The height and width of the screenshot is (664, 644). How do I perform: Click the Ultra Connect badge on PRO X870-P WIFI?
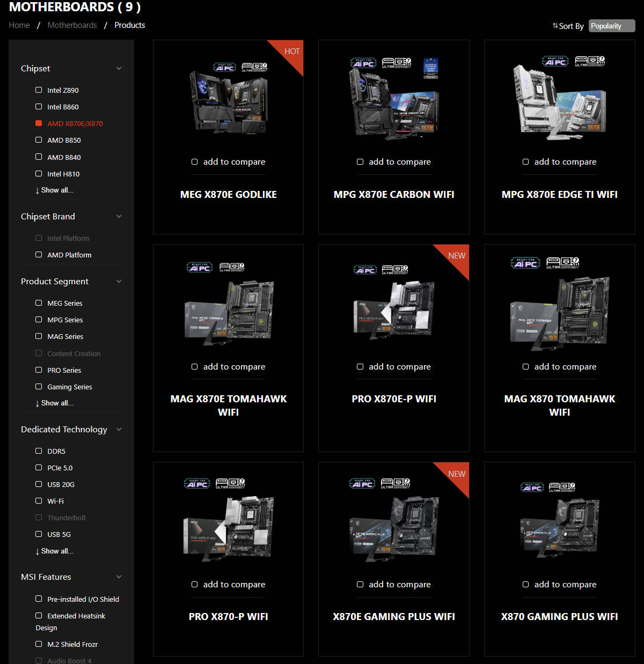[230, 483]
